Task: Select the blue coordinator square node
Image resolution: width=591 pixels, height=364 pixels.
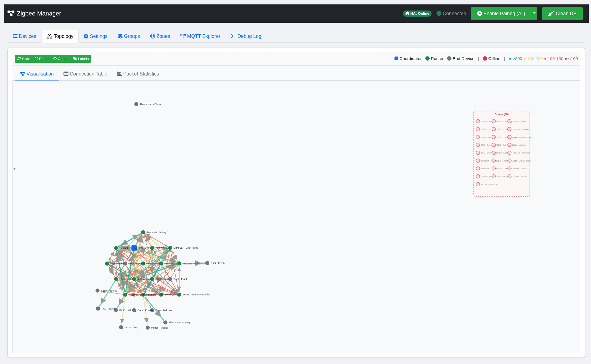Action: tap(134, 248)
